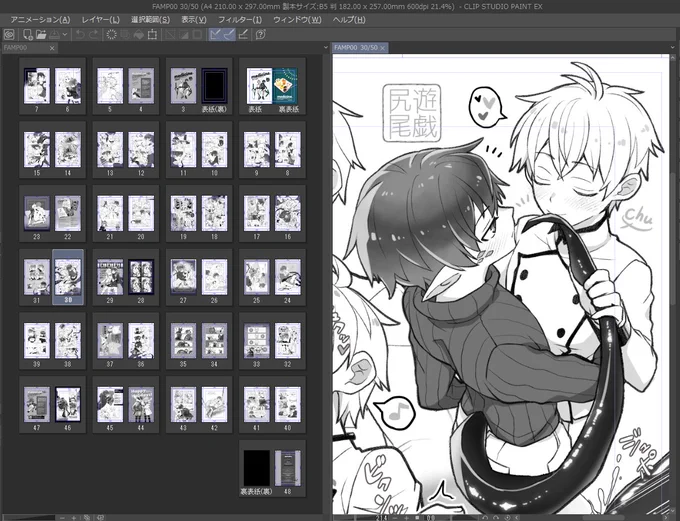Toggle snap to special ruler
Image resolution: width=680 pixels, height=521 pixels.
coord(229,34)
